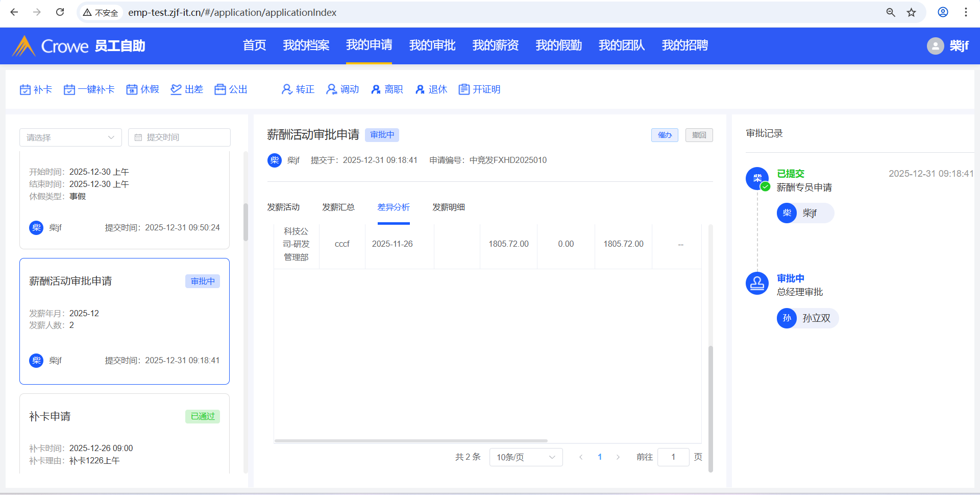Launch the 转正 application

[298, 90]
